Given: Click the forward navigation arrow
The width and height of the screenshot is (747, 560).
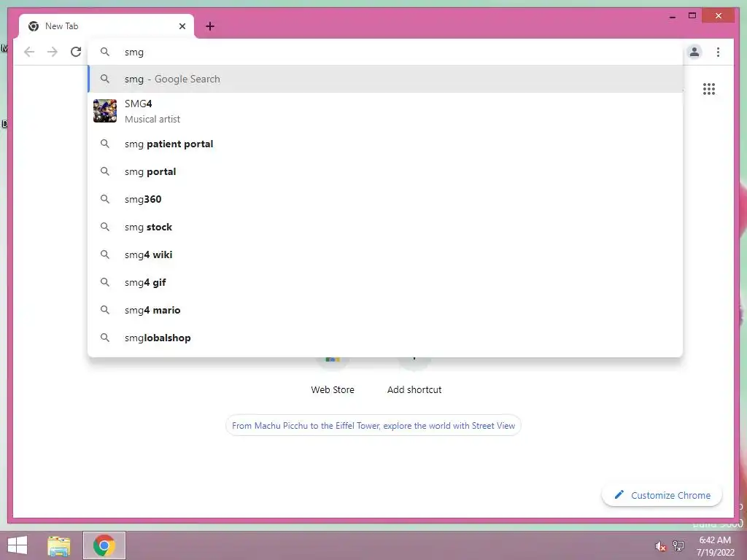Looking at the screenshot, I should (x=53, y=52).
